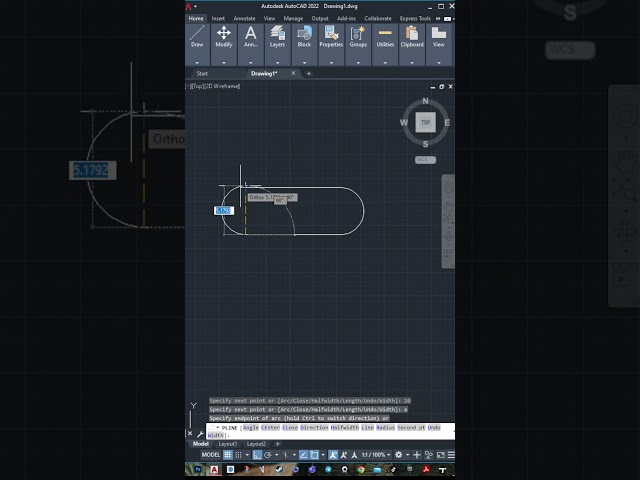Open the Express Tools ribbon tab
The image size is (640, 480).
(415, 18)
